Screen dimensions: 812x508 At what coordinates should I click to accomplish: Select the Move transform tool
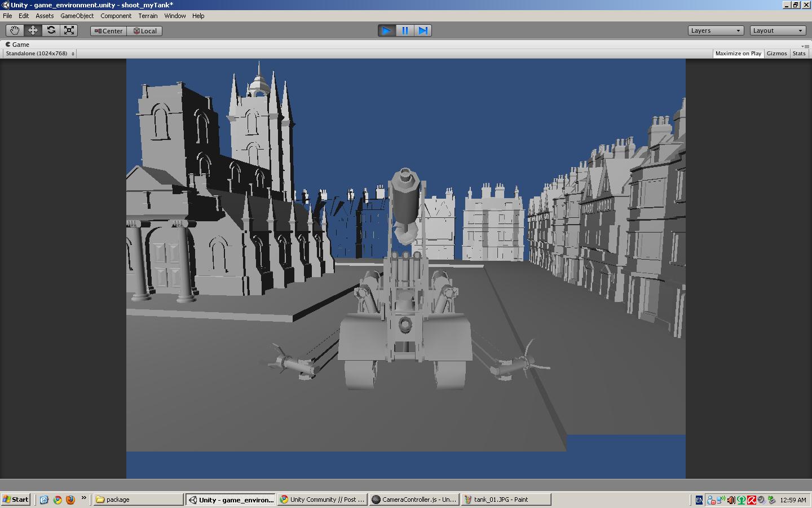coord(32,30)
